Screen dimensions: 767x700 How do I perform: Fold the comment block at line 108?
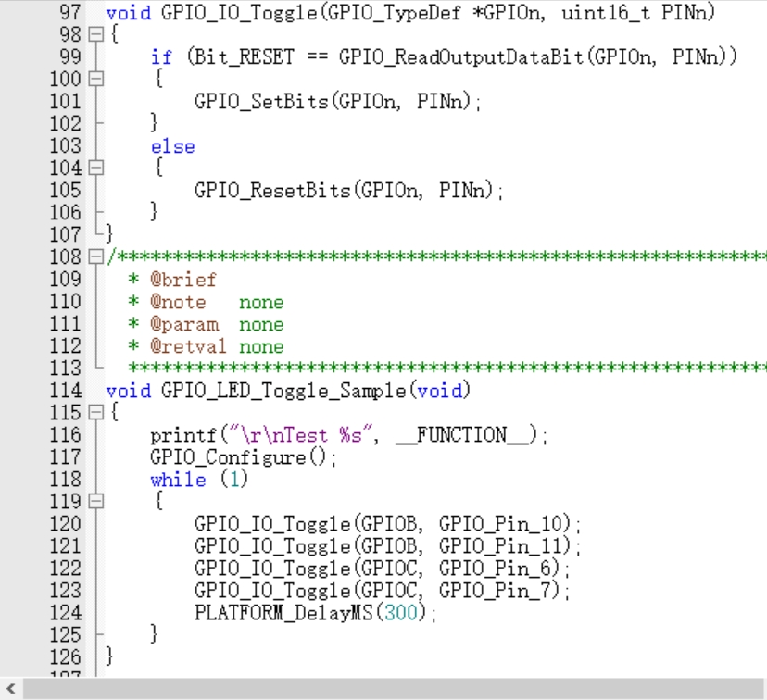click(x=94, y=257)
